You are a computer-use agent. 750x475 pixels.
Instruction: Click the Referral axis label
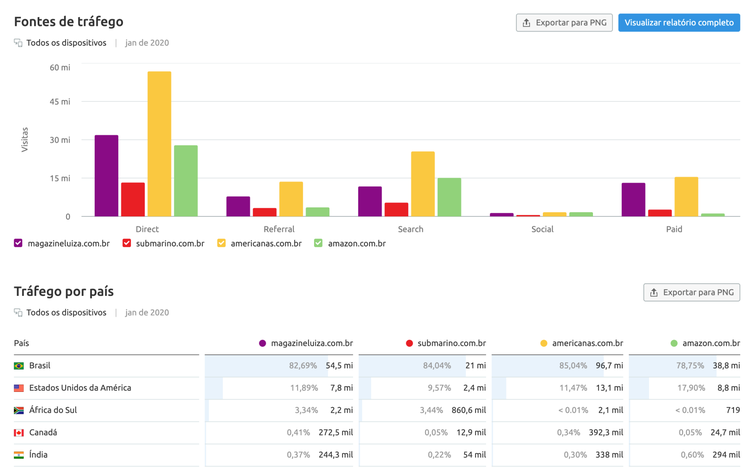click(279, 229)
